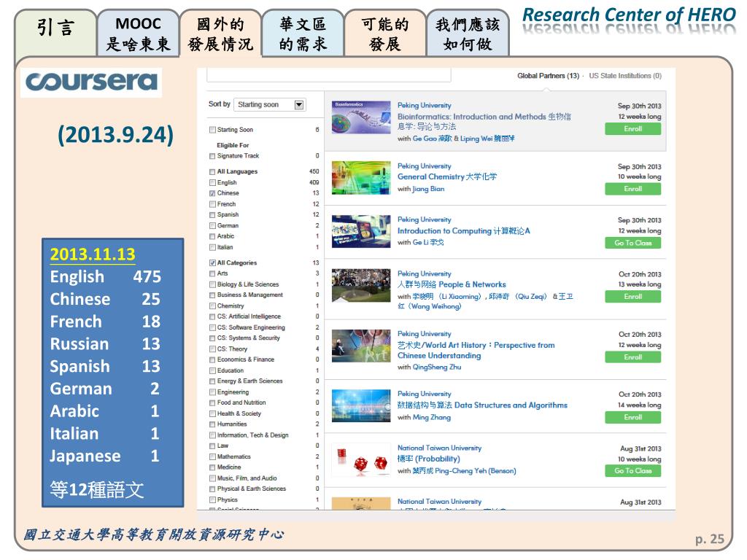
Task: Check CS: Software Engineering category
Action: pos(212,327)
